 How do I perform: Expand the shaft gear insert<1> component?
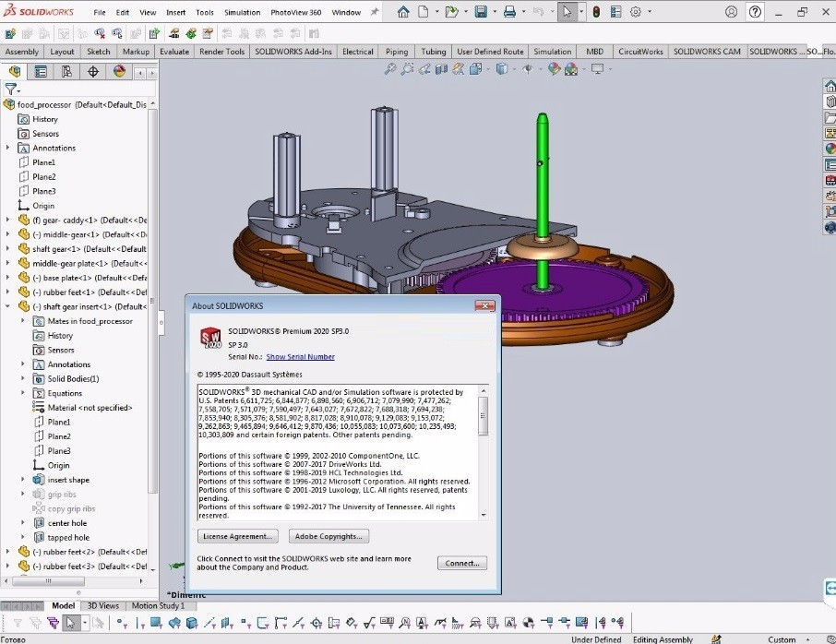click(x=7, y=306)
